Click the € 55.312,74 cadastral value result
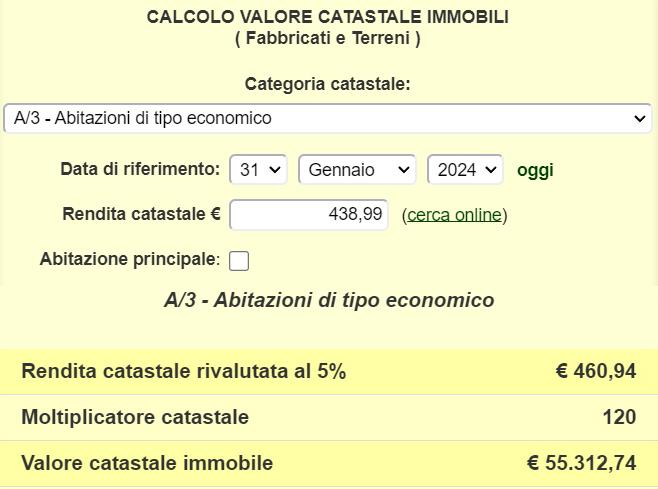658x489 pixels. tap(582, 463)
